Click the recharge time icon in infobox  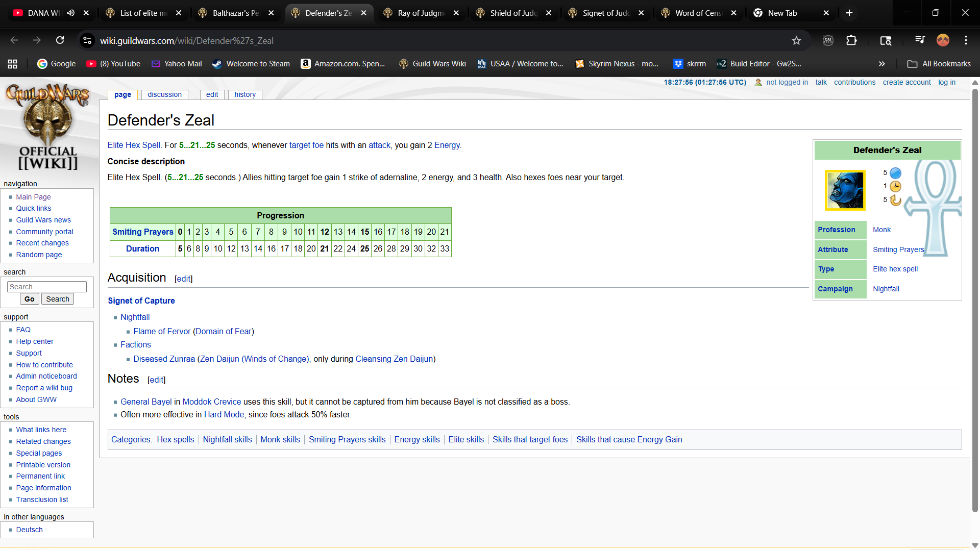(895, 200)
